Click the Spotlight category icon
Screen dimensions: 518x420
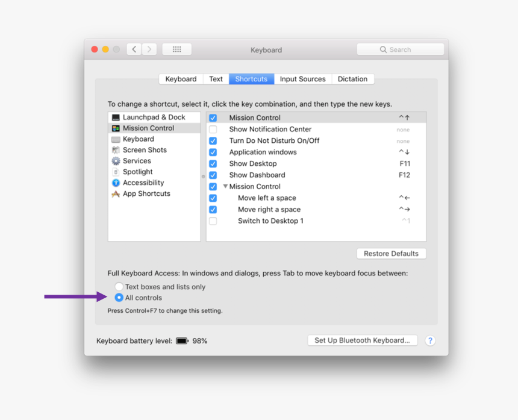pos(116,172)
